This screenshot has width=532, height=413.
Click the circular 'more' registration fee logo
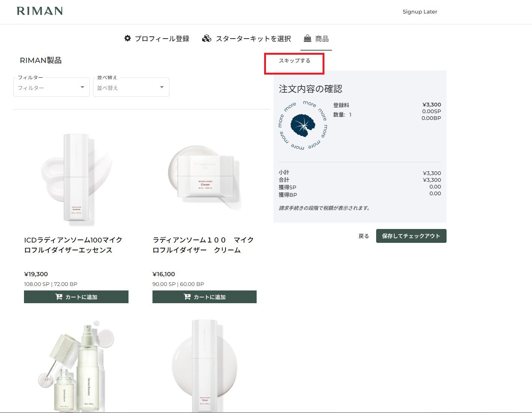(x=303, y=125)
